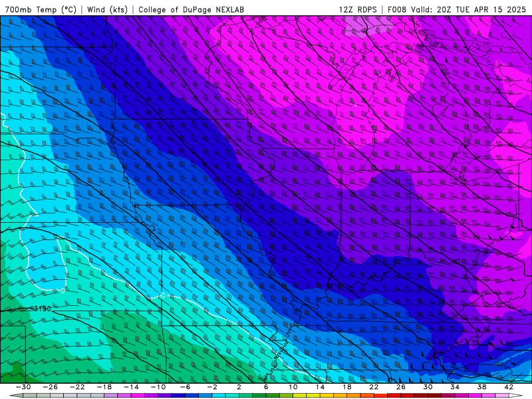Click the gray left arrow end of colorbar
Viewport: 532px width, 399px height.
(16, 396)
